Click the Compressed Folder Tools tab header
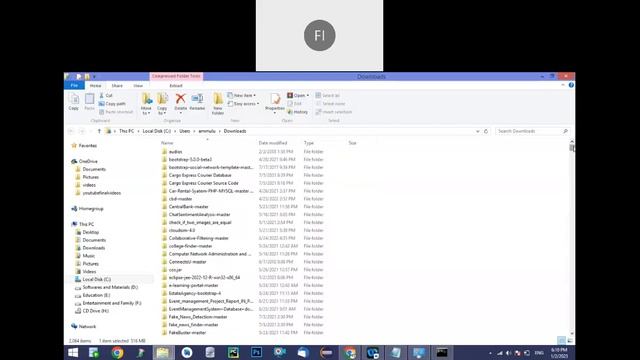The image size is (640, 360). point(176,76)
